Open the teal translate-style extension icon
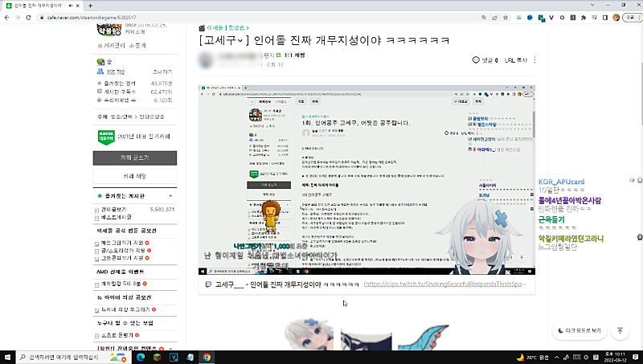The width and height of the screenshot is (643, 364). tap(541, 18)
